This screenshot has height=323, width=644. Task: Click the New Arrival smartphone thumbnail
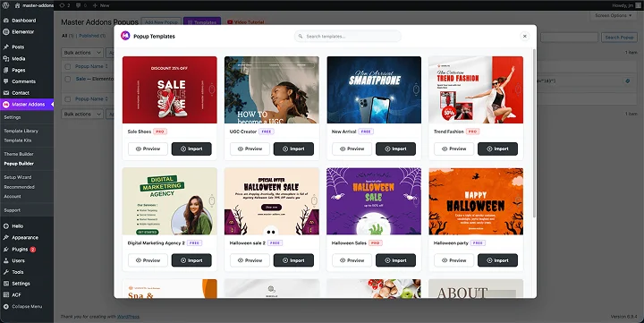(x=374, y=89)
